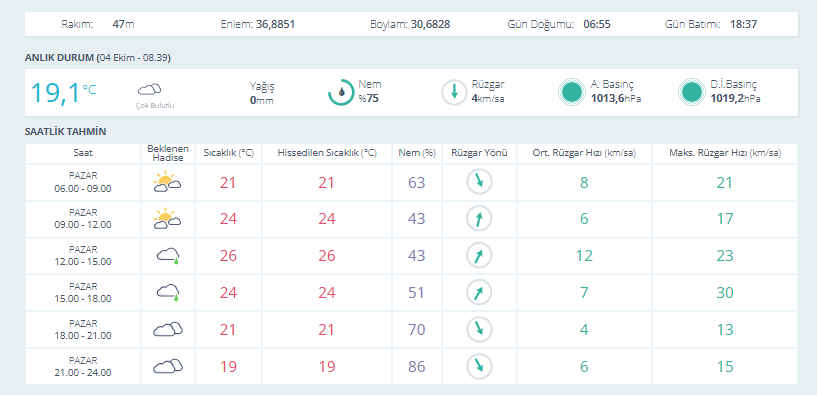This screenshot has width=817, height=395.
Task: Click the cloudy icon for 18.00 - 21.00
Action: [168, 329]
